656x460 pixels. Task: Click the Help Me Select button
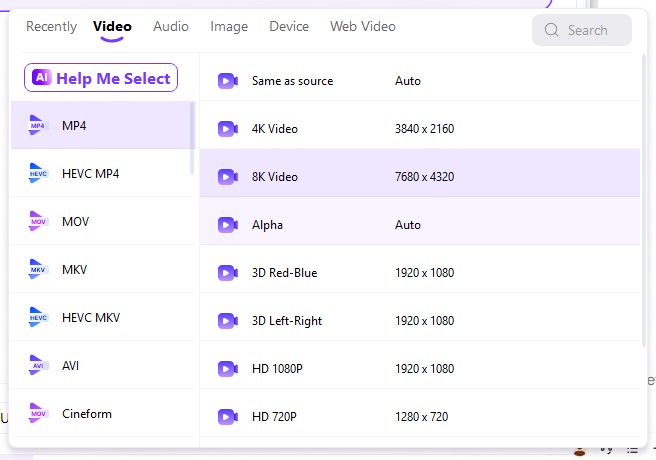click(101, 77)
